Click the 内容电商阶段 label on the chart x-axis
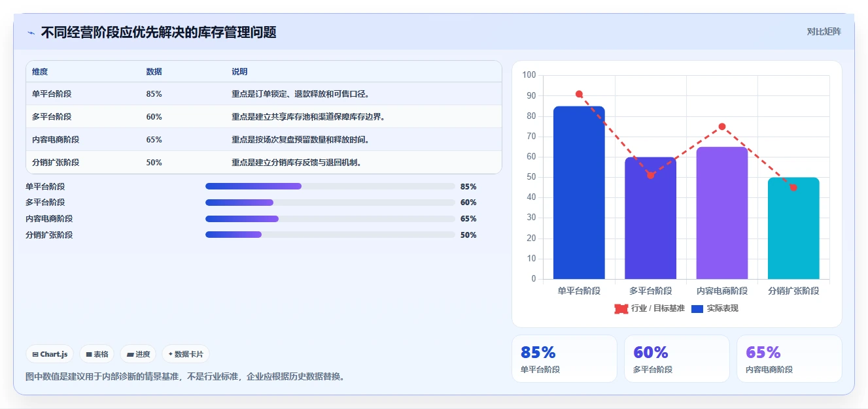Image resolution: width=868 pixels, height=409 pixels. (722, 291)
